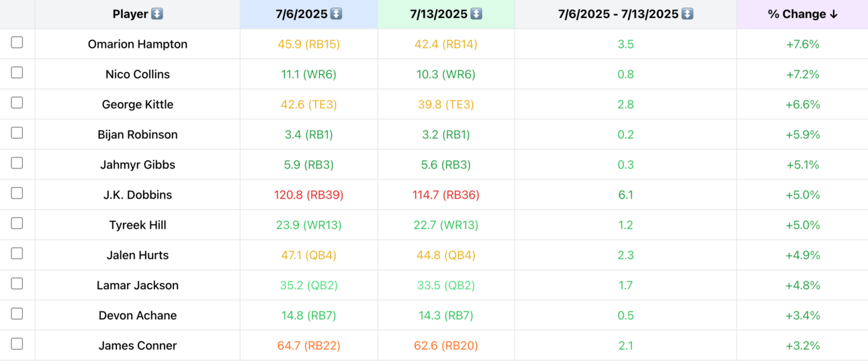Enable the Bijan Robinson checkbox
This screenshot has height=361, width=868.
[17, 133]
